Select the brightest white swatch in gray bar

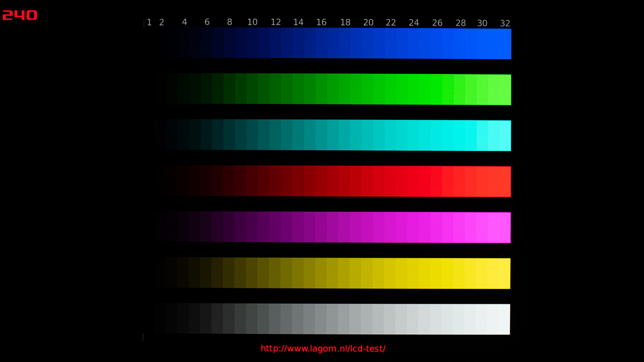click(x=504, y=319)
